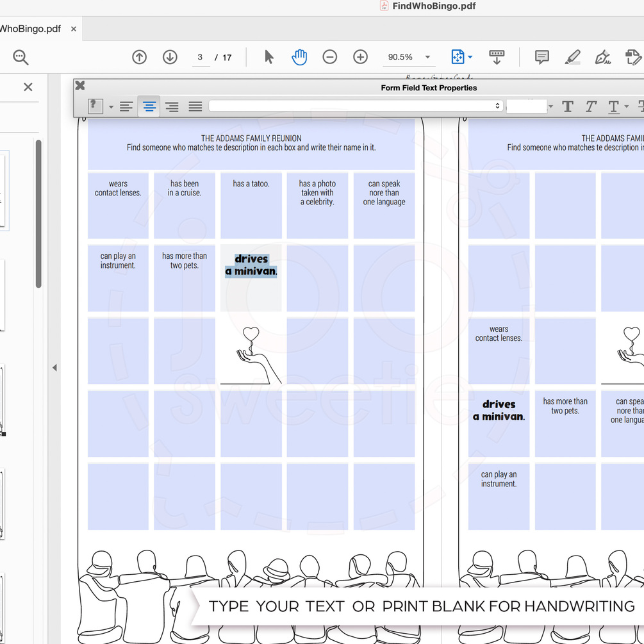Click the scrolling mode keyboard icon

click(497, 57)
